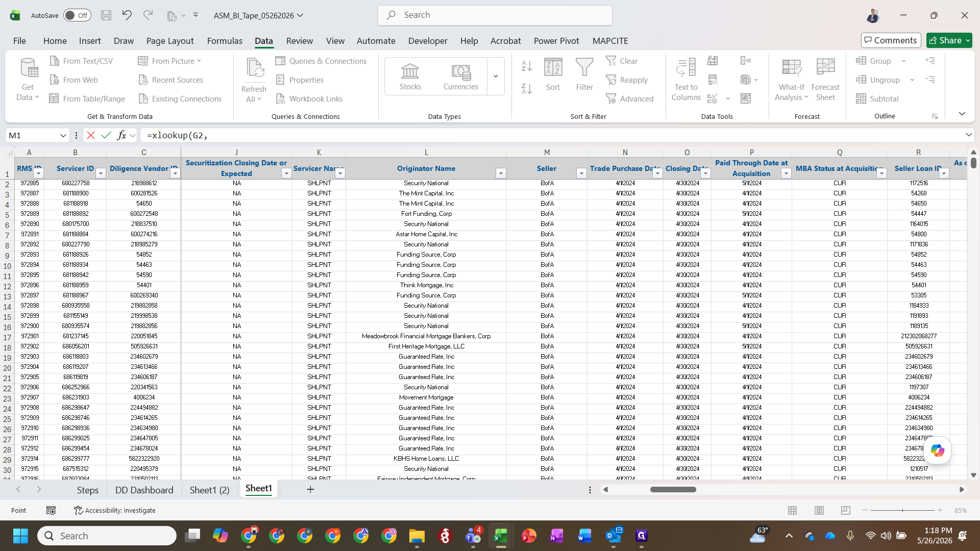980x551 pixels.
Task: Open filter dropdown for Servicer ID column
Action: pyautogui.click(x=101, y=173)
